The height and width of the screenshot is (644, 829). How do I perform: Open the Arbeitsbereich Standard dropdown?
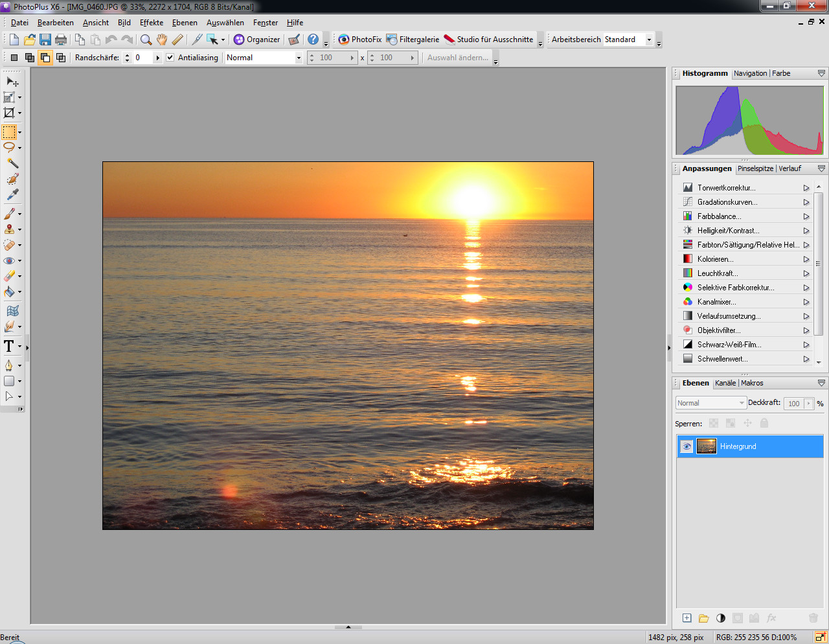649,40
